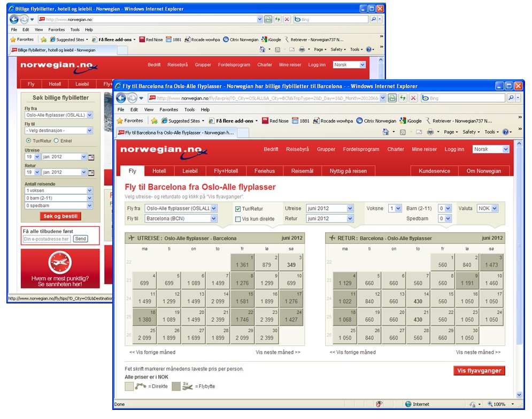Open Fly+Hotell tab in front window
This screenshot has width=532, height=419.
tap(226, 171)
